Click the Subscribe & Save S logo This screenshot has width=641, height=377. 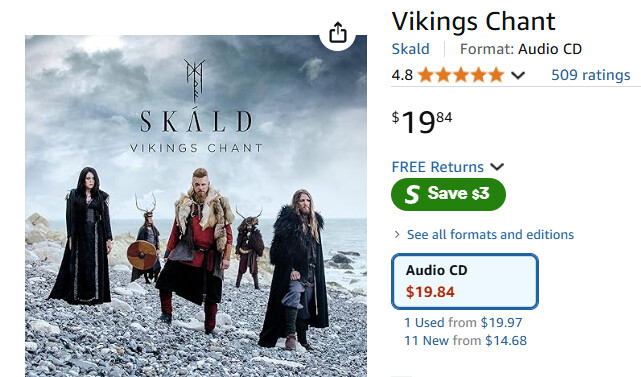tap(412, 194)
